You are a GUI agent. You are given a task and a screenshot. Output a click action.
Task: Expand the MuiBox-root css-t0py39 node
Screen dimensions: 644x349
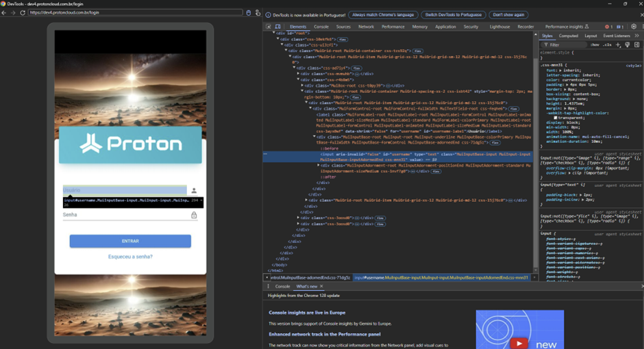pyautogui.click(x=302, y=86)
